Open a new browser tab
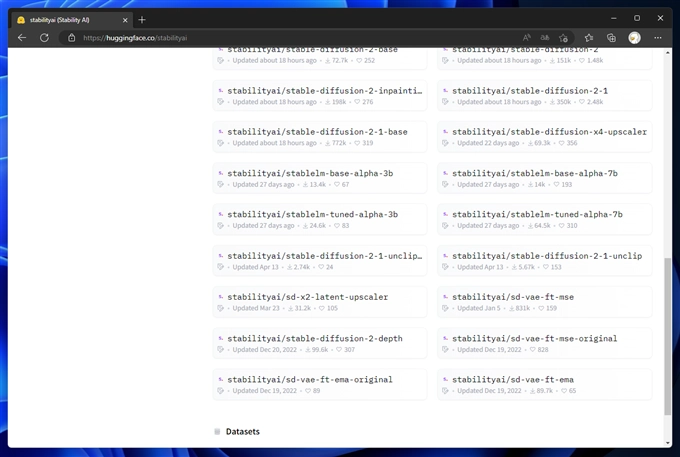 click(x=142, y=20)
